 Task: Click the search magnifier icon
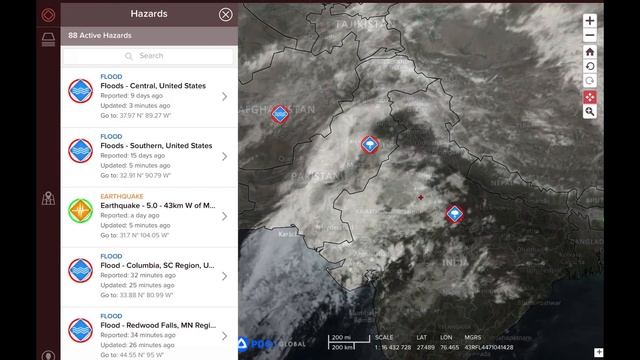point(129,56)
